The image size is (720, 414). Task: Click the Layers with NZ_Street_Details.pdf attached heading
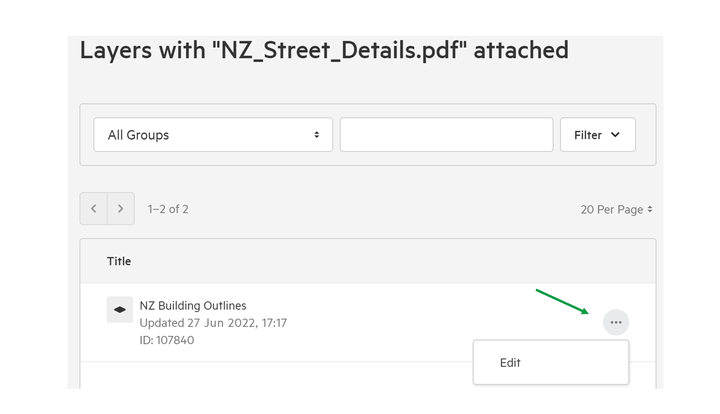pos(324,50)
